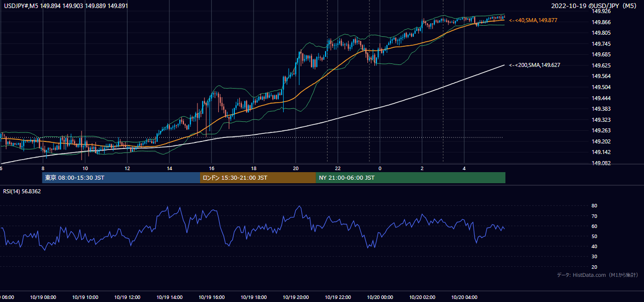Click price axis value 149.383
The width and height of the screenshot is (644, 302).
pos(601,109)
